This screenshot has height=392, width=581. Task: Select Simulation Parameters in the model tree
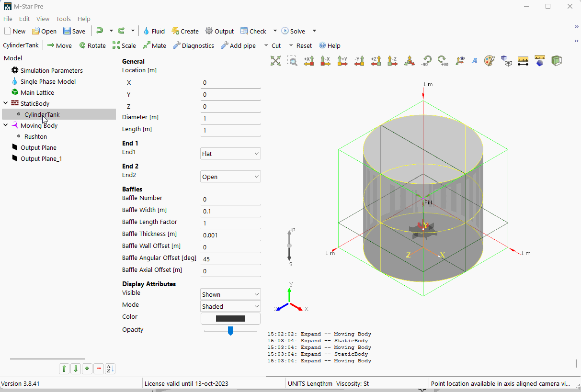pyautogui.click(x=51, y=70)
